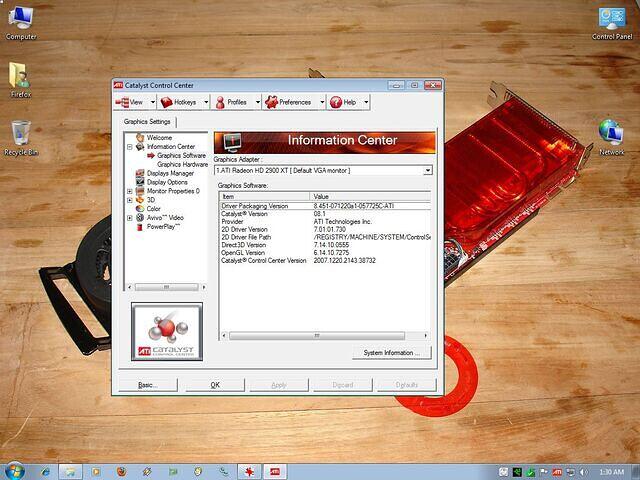The width and height of the screenshot is (640, 480).
Task: Select the Catalyst Version row
Action: [x=325, y=214]
